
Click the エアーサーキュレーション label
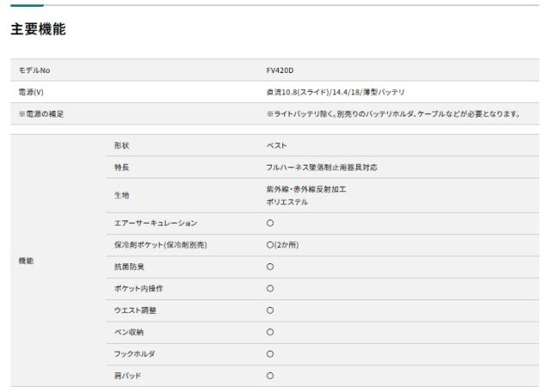click(x=156, y=223)
